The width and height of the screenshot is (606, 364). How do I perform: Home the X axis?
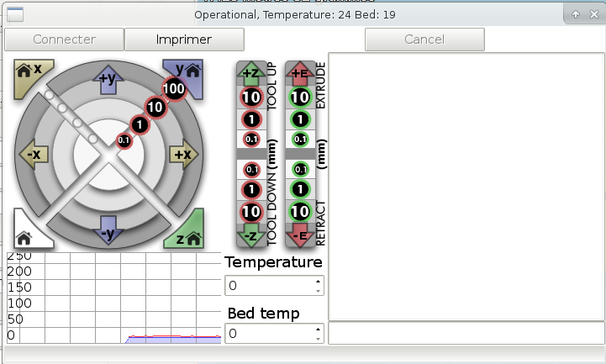30,76
